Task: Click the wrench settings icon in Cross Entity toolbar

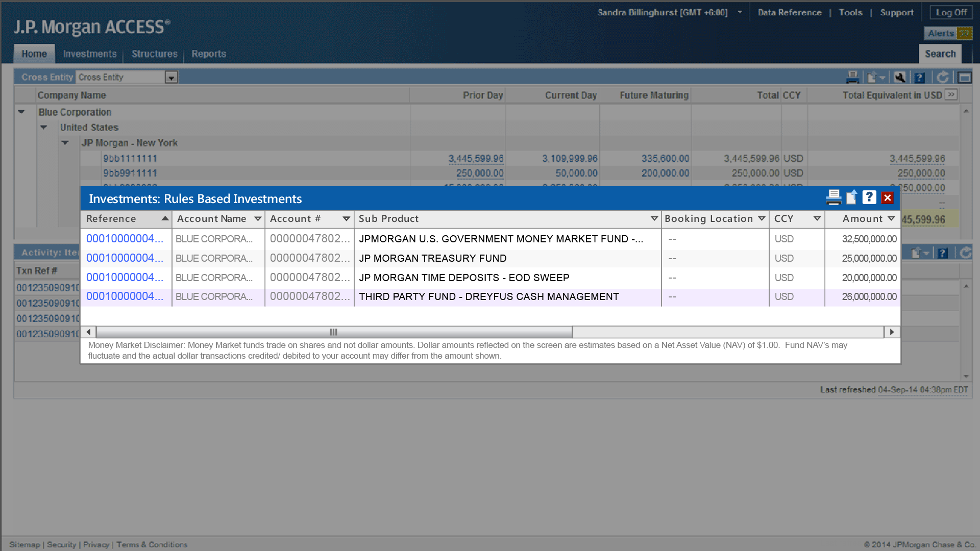Action: point(900,77)
